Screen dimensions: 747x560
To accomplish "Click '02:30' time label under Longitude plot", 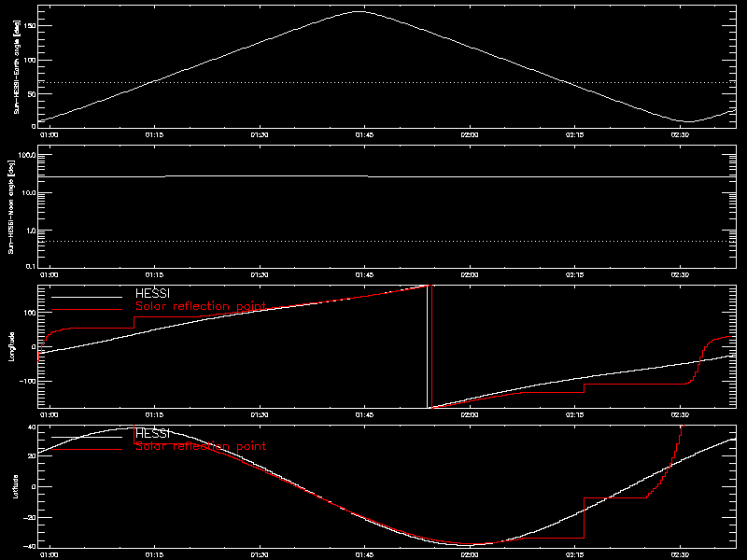I will click(x=680, y=415).
